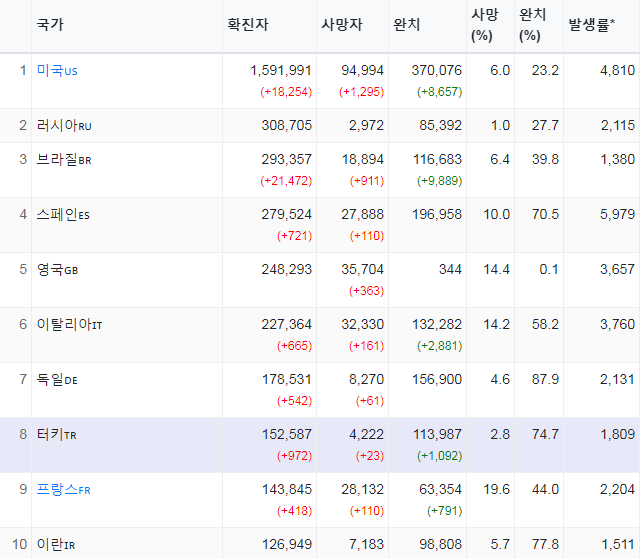This screenshot has height=559, width=641.
Task: Click the 발생률* column header
Action: tap(592, 25)
